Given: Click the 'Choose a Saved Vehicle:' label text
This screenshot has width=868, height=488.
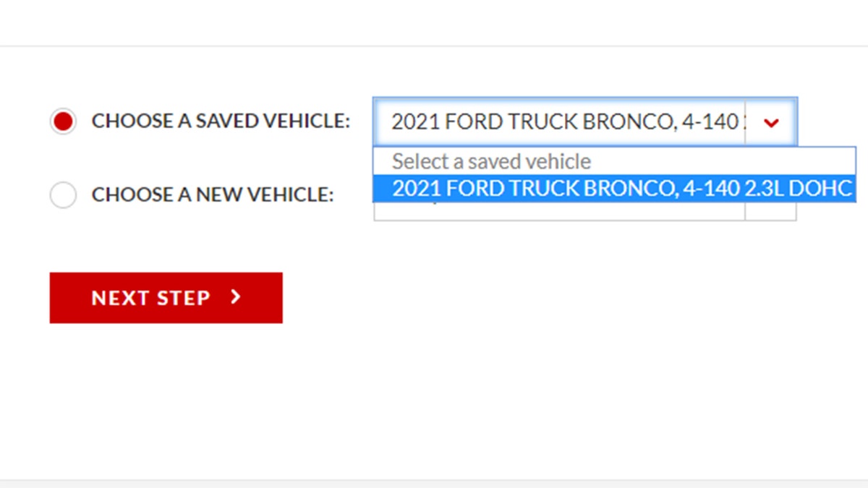Looking at the screenshot, I should 221,121.
